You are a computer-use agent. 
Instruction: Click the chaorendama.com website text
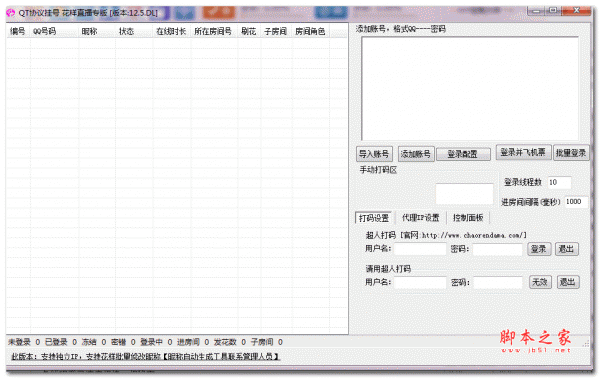[474, 235]
